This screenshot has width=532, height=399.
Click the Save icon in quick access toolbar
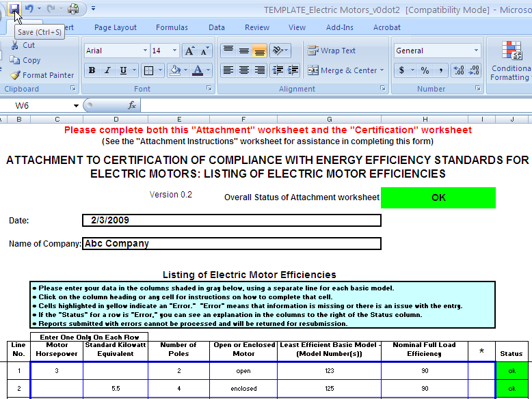(14, 9)
